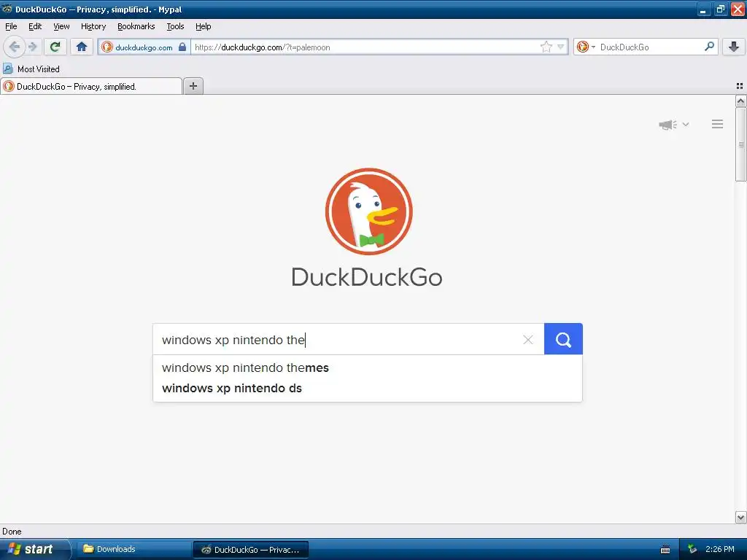Viewport: 747px width, 560px height.
Task: Open the address bar history dropdown
Action: click(x=561, y=47)
